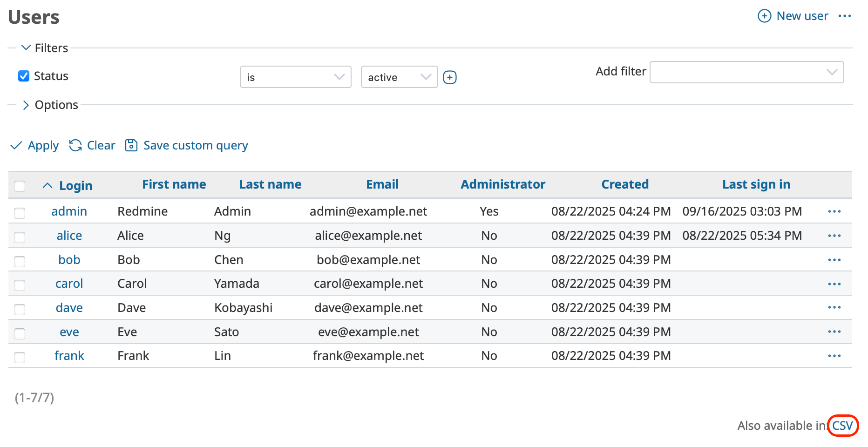The height and width of the screenshot is (447, 868).
Task: Open the actions icon on the admin row
Action: pyautogui.click(x=834, y=211)
